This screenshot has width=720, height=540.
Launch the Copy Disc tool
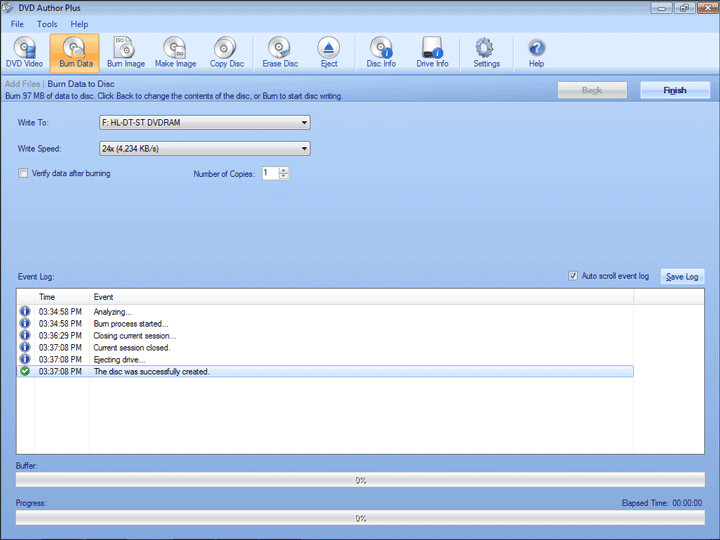(x=226, y=53)
